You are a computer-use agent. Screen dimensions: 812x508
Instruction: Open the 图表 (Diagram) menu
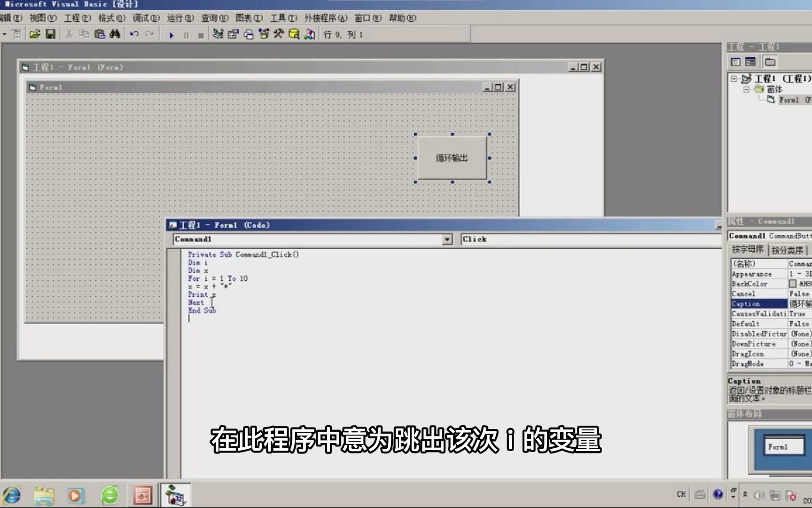[249, 18]
